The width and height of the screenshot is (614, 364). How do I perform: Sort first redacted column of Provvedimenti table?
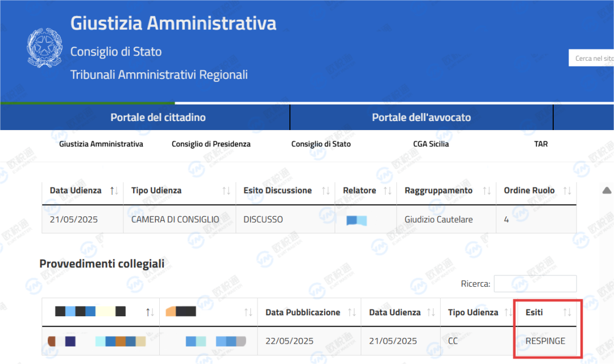[x=150, y=312]
